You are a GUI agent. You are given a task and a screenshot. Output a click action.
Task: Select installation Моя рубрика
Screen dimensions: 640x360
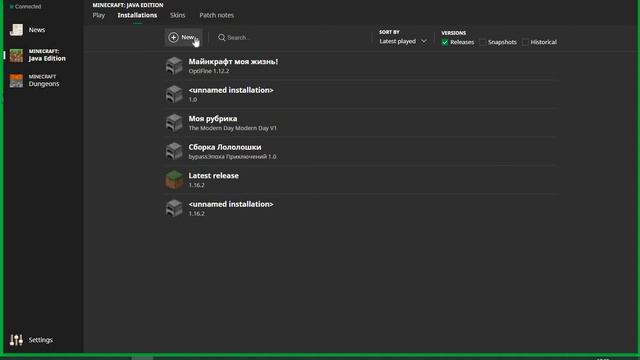[x=361, y=123]
